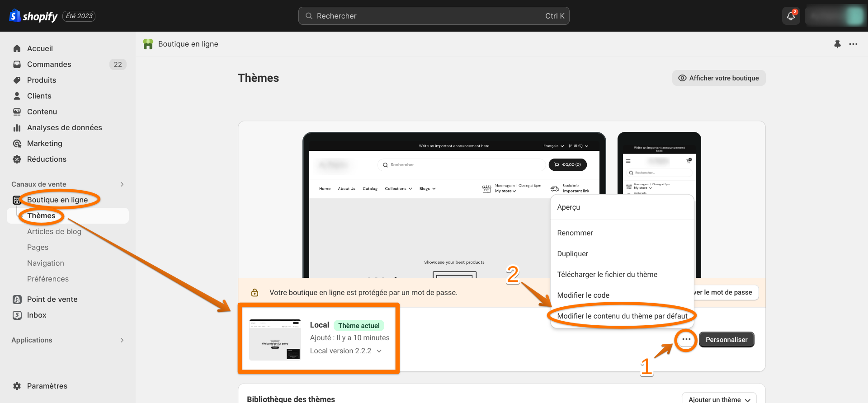Click the Bibliothèque des thèmes heading
The image size is (868, 403).
coord(291,399)
